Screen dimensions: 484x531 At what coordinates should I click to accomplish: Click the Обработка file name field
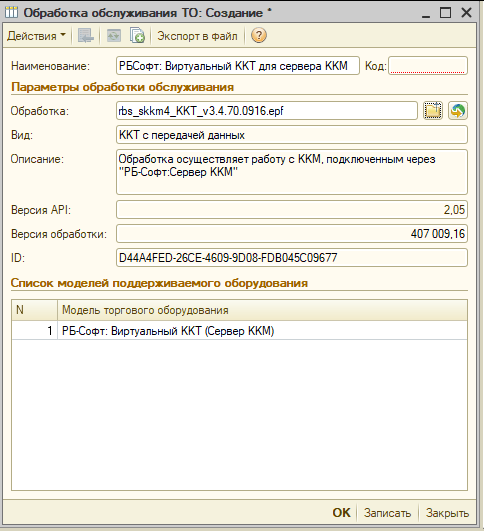(x=267, y=111)
